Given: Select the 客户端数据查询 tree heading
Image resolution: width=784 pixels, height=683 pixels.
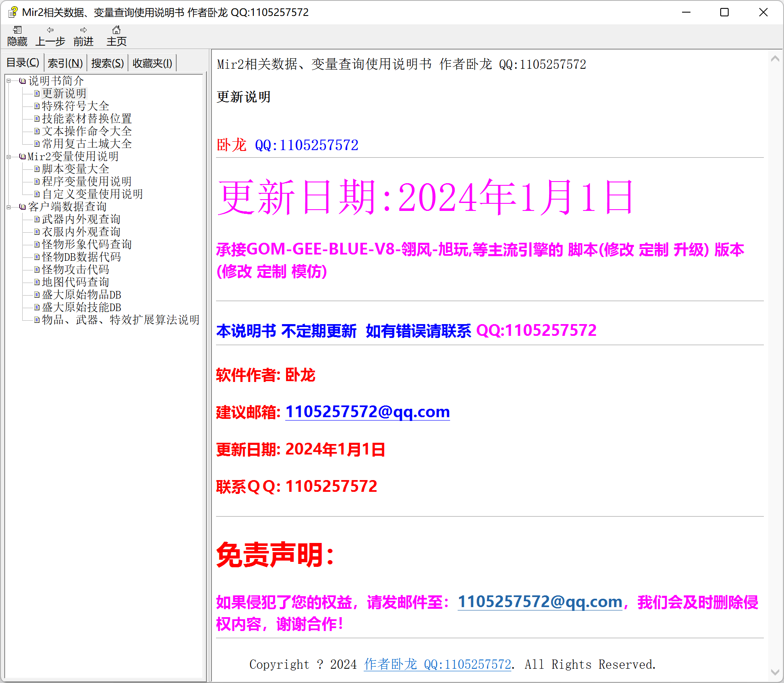Looking at the screenshot, I should [67, 207].
